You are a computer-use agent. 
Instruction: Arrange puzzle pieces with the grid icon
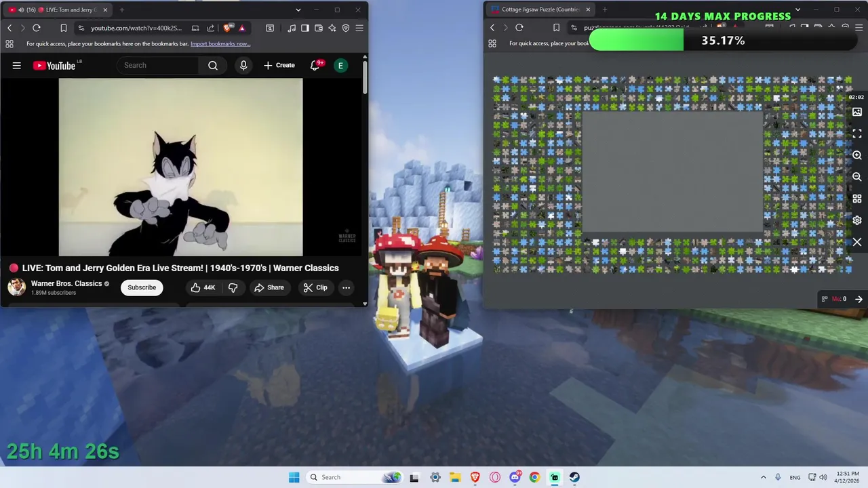[857, 199]
